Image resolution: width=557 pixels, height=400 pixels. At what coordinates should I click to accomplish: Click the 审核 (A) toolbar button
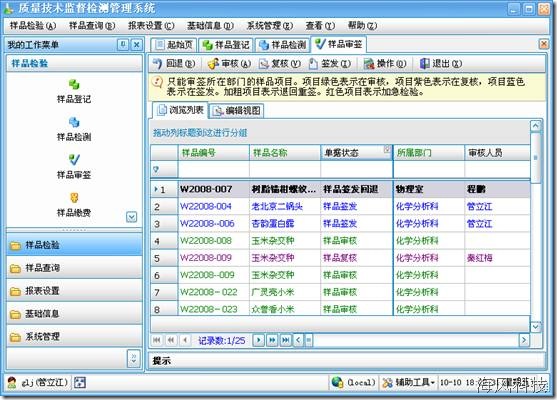(229, 64)
